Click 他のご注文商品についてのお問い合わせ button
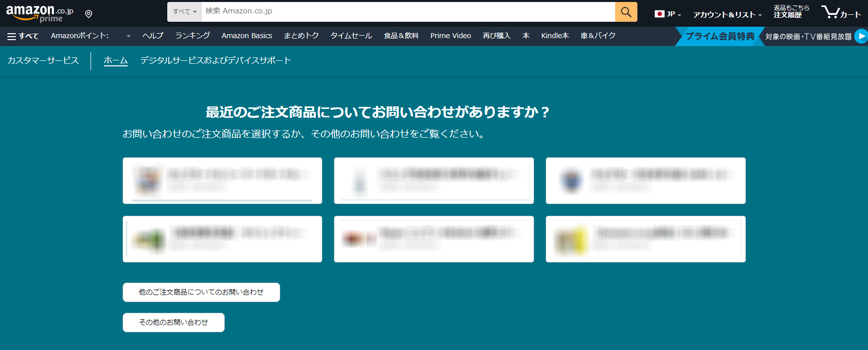868x350 pixels. click(x=201, y=292)
